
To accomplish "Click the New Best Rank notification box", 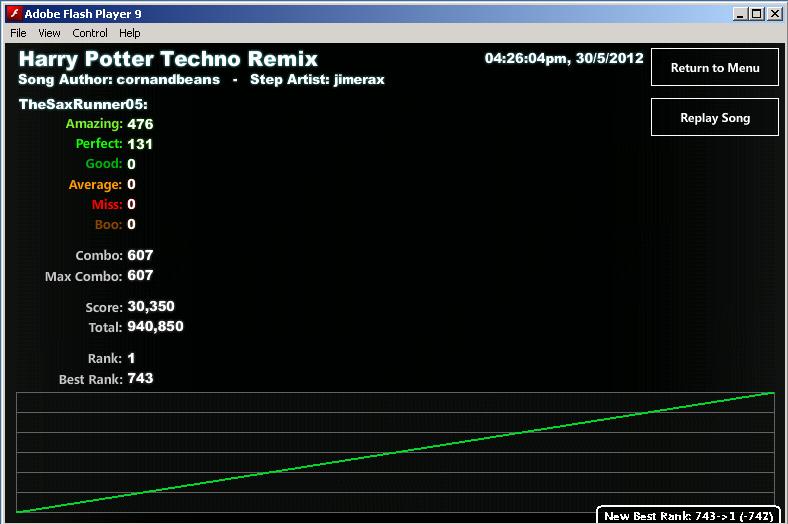I will tap(688, 515).
